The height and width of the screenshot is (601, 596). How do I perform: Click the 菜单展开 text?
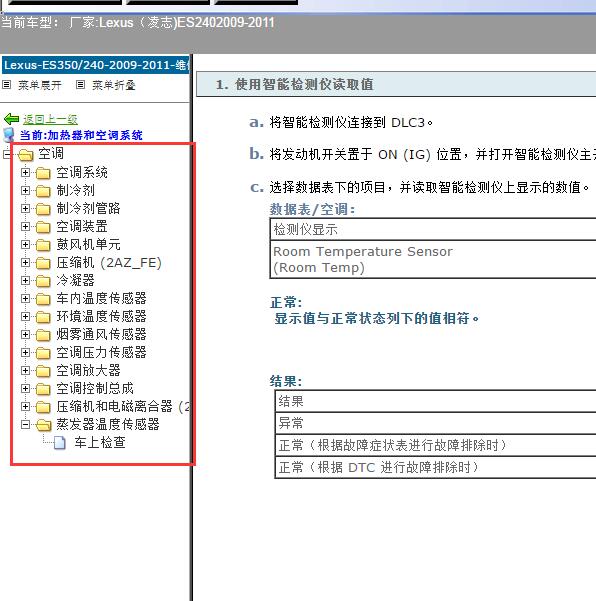[x=40, y=85]
